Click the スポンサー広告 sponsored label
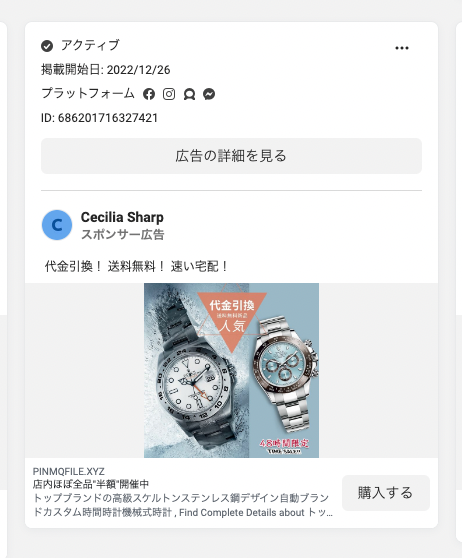This screenshot has width=462, height=558. tap(122, 235)
